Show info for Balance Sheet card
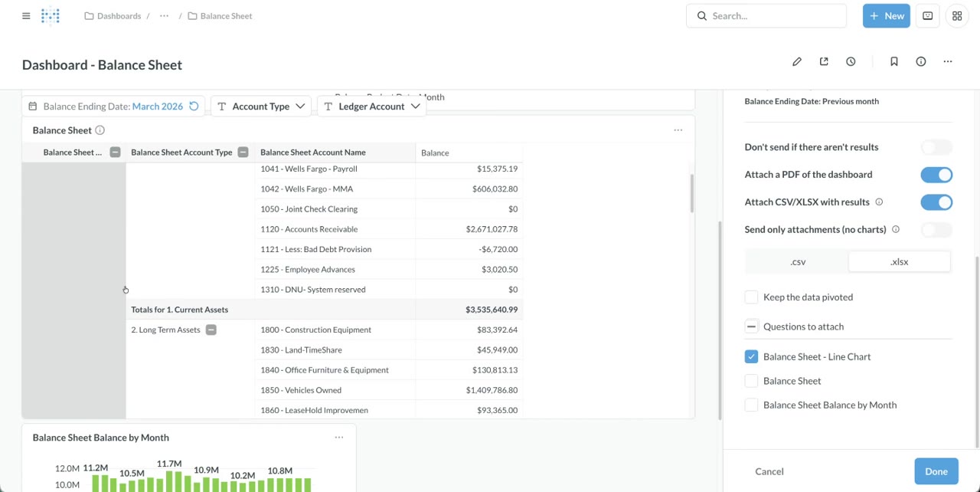The height and width of the screenshot is (492, 980). (x=100, y=130)
